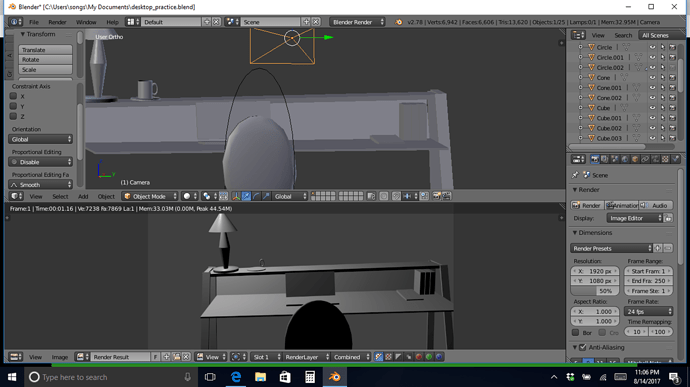This screenshot has width=690, height=387.
Task: Open the 3D view editor type selector
Action: click(x=17, y=196)
